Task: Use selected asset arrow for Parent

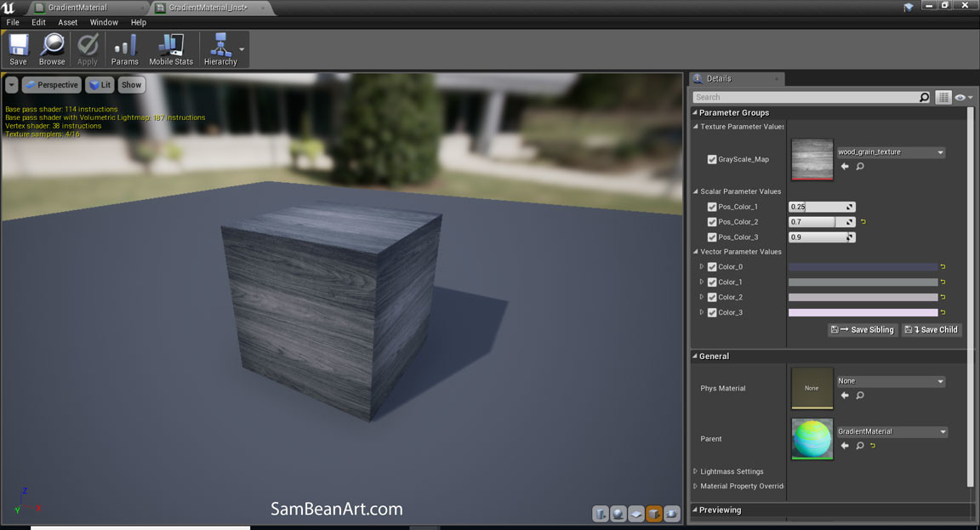Action: (x=845, y=446)
